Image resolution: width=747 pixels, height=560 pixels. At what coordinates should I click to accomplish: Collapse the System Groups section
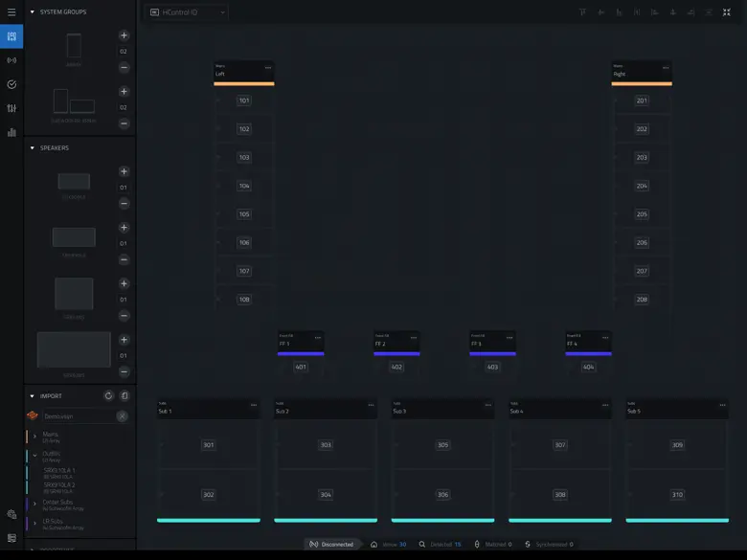tap(32, 12)
